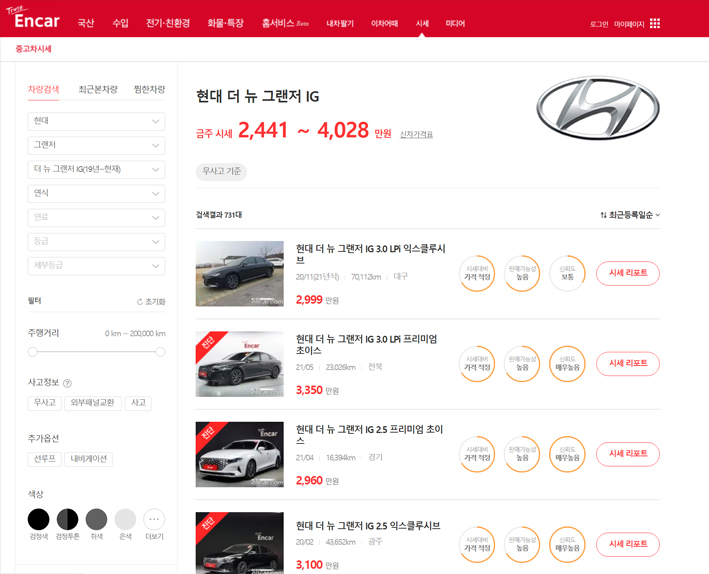Open the grid menu icon in header

point(655,24)
